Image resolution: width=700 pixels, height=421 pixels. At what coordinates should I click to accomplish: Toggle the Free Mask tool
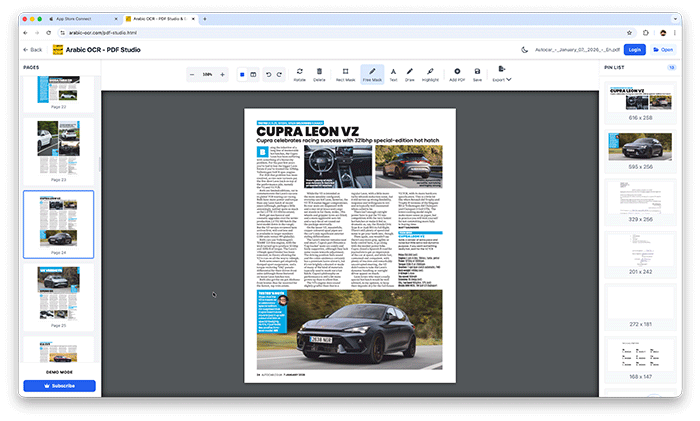click(x=372, y=74)
